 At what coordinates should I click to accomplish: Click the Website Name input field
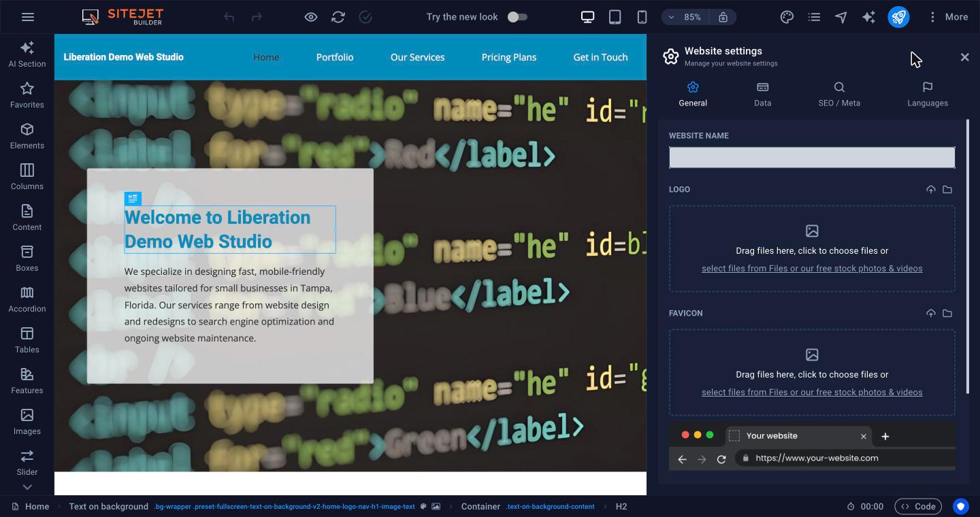click(812, 157)
